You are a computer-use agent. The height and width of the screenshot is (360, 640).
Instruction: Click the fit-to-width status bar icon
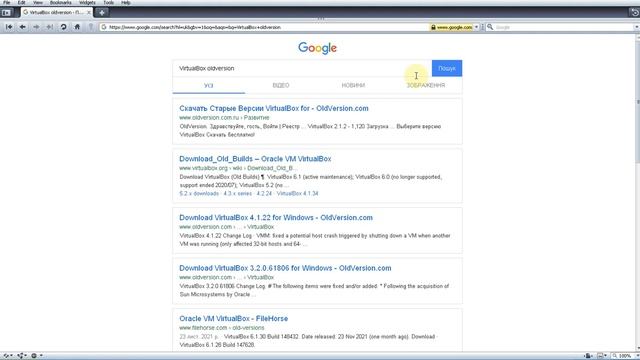pos(600,356)
